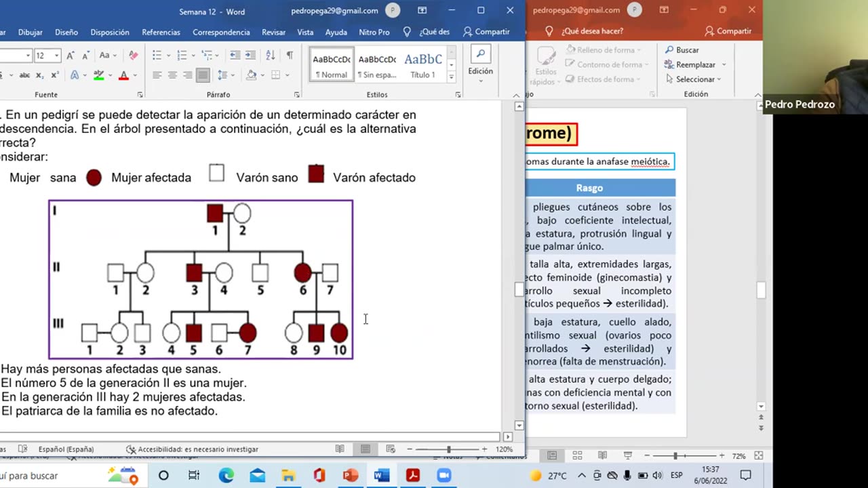Select Sin espaciado style

377,66
